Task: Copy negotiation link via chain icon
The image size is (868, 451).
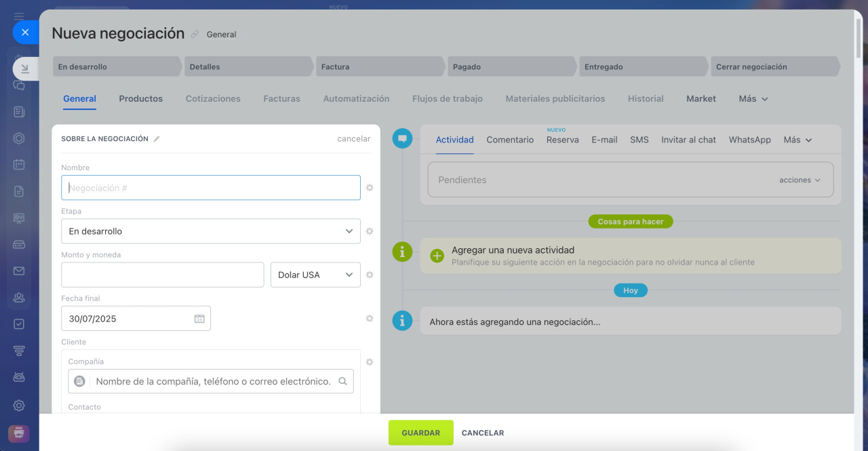Action: click(x=195, y=34)
